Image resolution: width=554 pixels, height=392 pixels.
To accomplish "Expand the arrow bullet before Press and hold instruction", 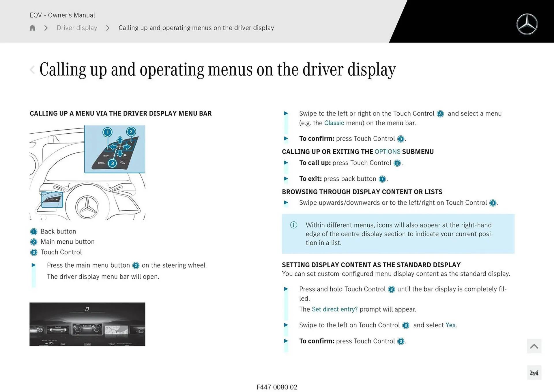I will point(286,289).
